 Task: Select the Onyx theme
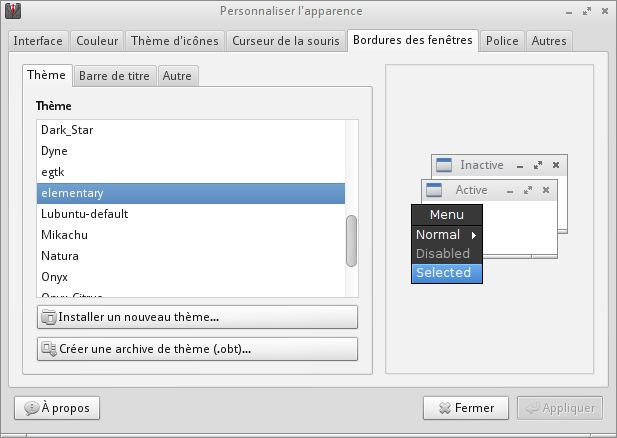(191, 277)
